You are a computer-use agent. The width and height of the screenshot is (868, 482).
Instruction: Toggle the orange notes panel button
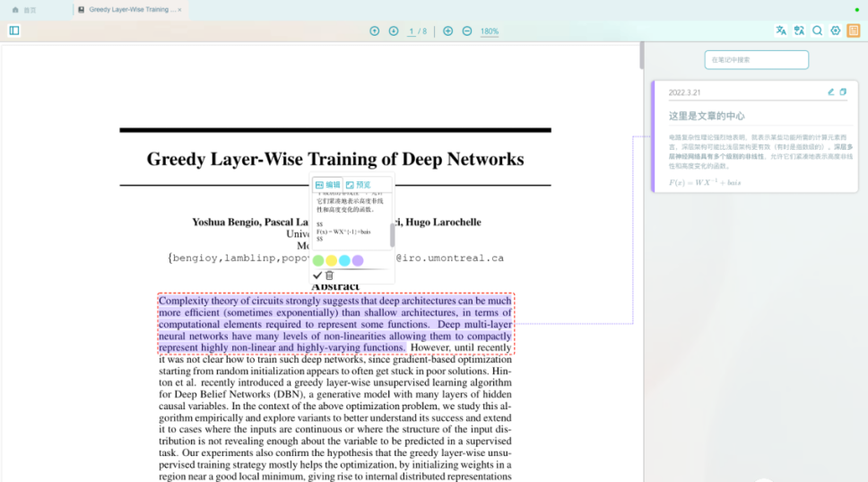click(854, 31)
